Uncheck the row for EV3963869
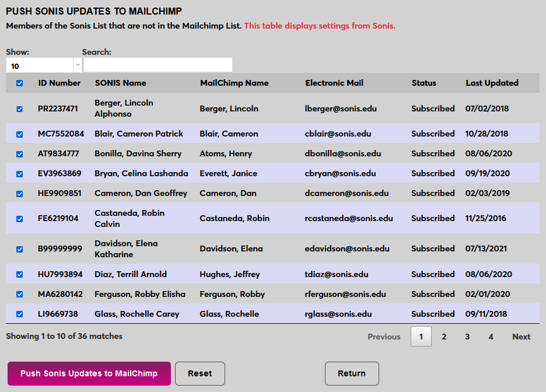The image size is (546, 392). (19, 174)
